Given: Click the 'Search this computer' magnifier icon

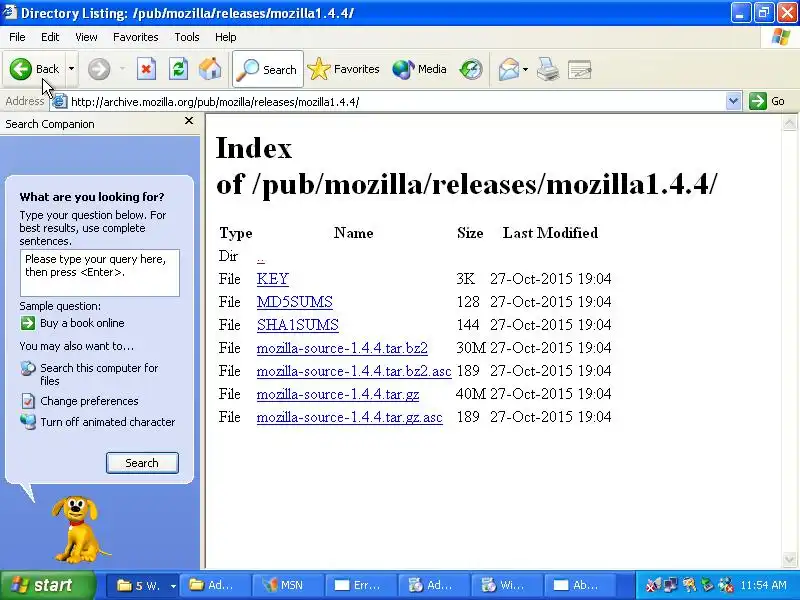Looking at the screenshot, I should click(28, 368).
